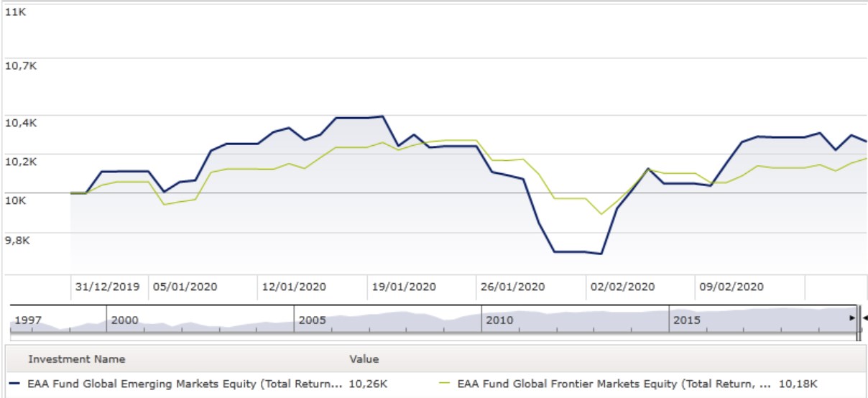The image size is (868, 398).
Task: Click the left arrow handle beside the timeline
Action: [x=864, y=318]
